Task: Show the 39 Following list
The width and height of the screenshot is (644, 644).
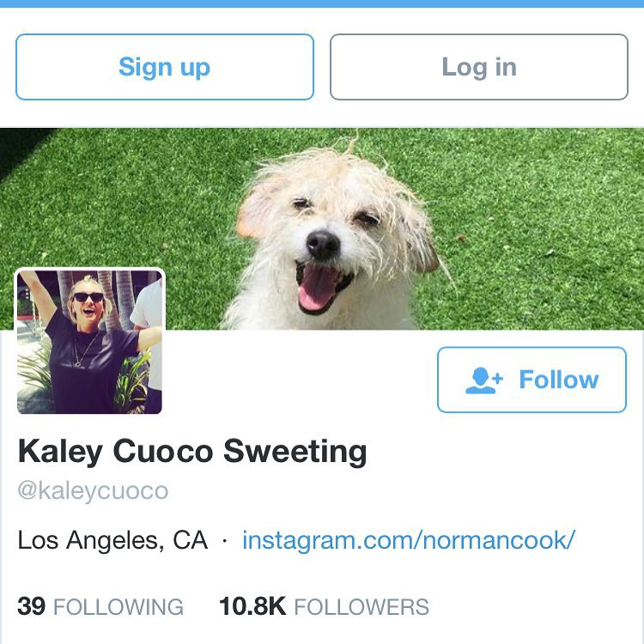Action: 100,606
